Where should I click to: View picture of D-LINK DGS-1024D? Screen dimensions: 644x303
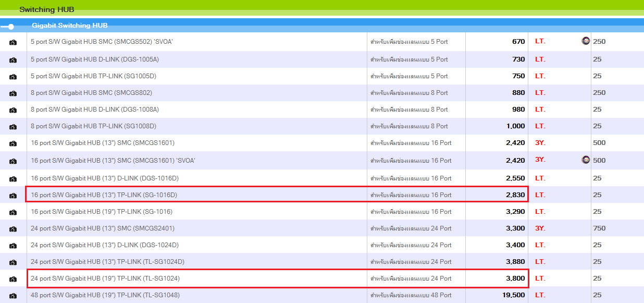pyautogui.click(x=13, y=246)
